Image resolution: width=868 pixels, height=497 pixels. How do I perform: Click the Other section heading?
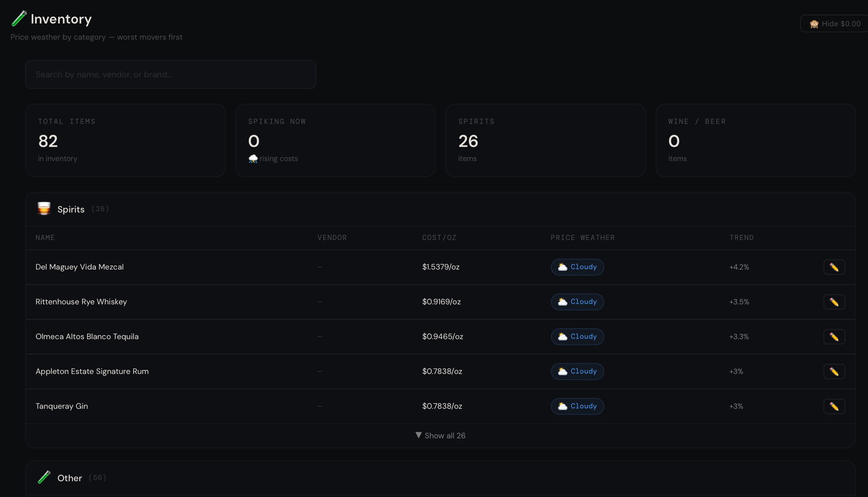[x=69, y=478]
